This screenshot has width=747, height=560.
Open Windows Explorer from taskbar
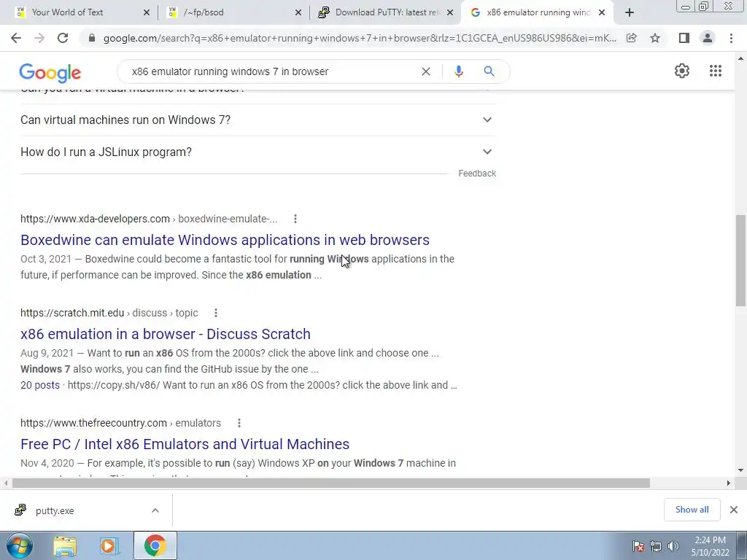point(65,545)
